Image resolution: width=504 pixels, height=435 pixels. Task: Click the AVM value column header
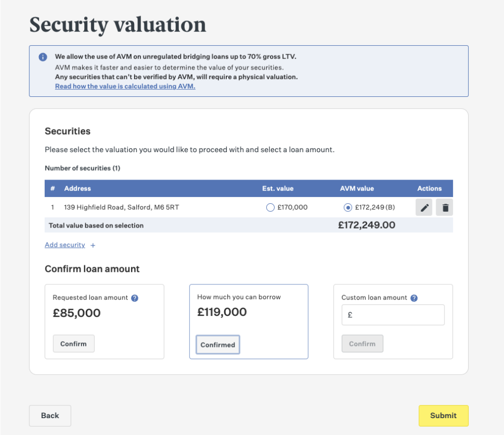point(357,189)
